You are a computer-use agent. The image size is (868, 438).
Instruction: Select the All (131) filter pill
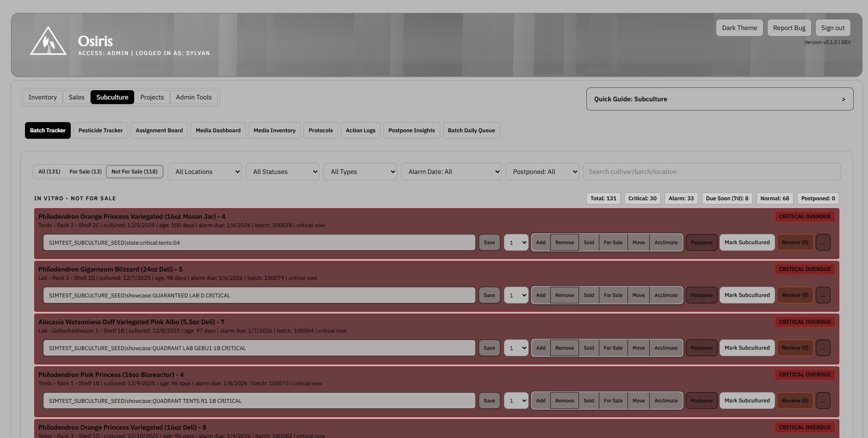(49, 171)
